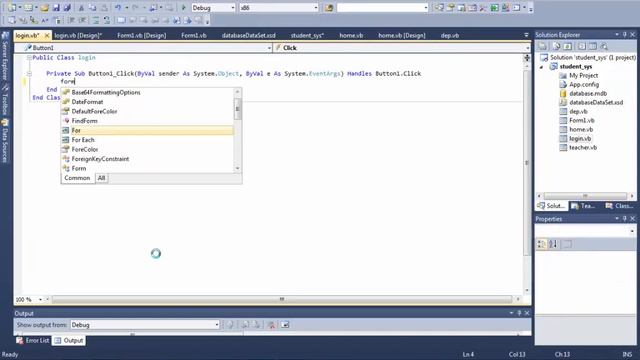
Task: Select the All tab in IntelliSense popup
Action: (x=101, y=178)
